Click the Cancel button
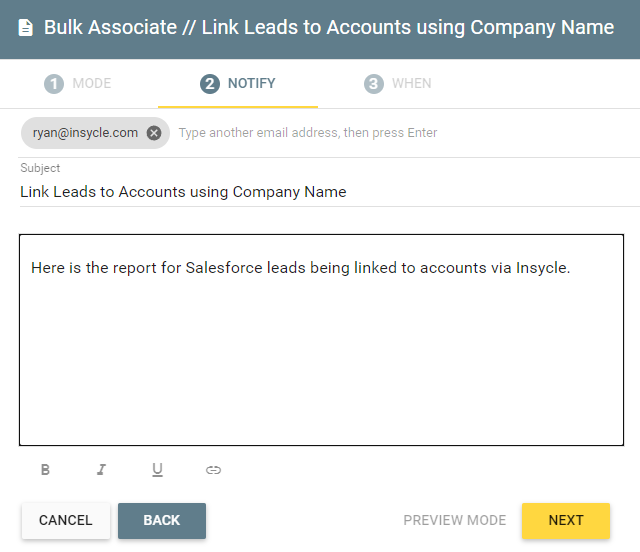This screenshot has height=552, width=640. coord(66,521)
